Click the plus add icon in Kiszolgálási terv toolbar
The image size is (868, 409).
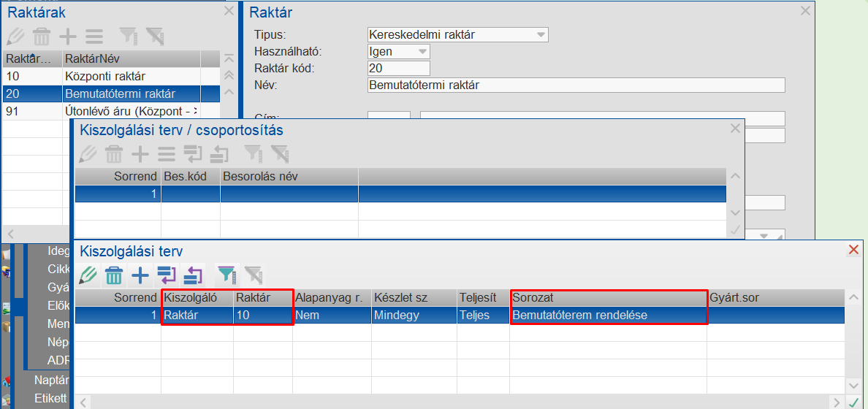pos(140,275)
